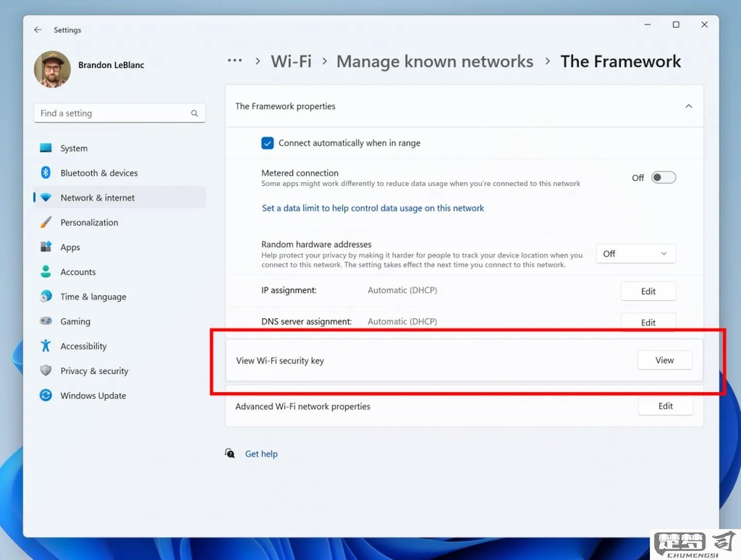741x560 pixels.
Task: Open Accessibility settings page
Action: [119, 346]
